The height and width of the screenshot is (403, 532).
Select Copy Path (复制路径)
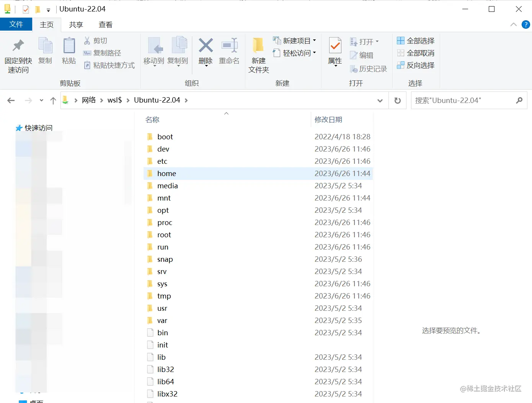[102, 53]
